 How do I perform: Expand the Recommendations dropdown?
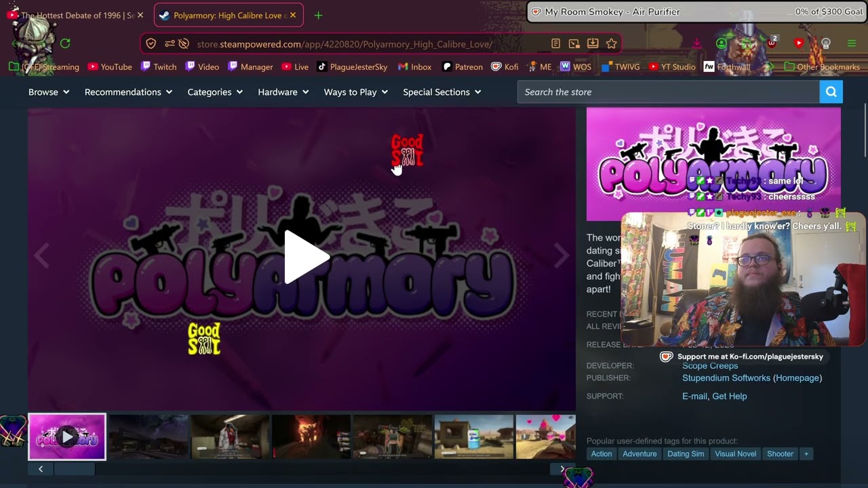click(128, 92)
